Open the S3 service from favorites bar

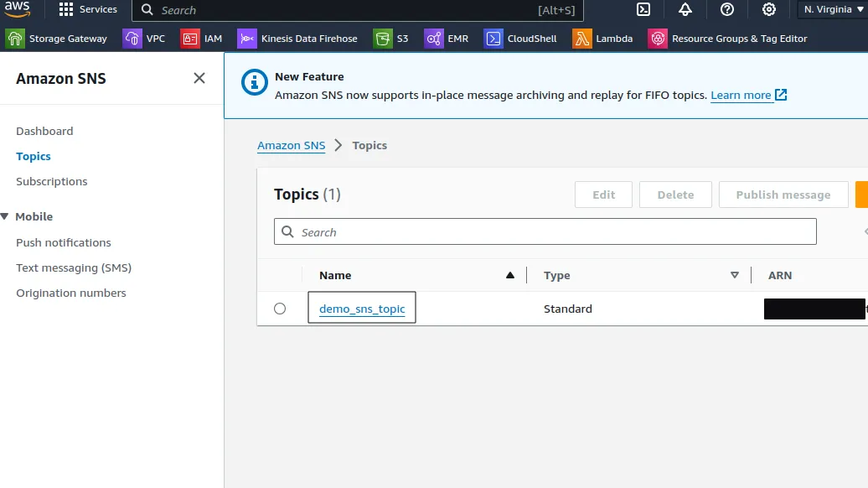[x=394, y=38]
